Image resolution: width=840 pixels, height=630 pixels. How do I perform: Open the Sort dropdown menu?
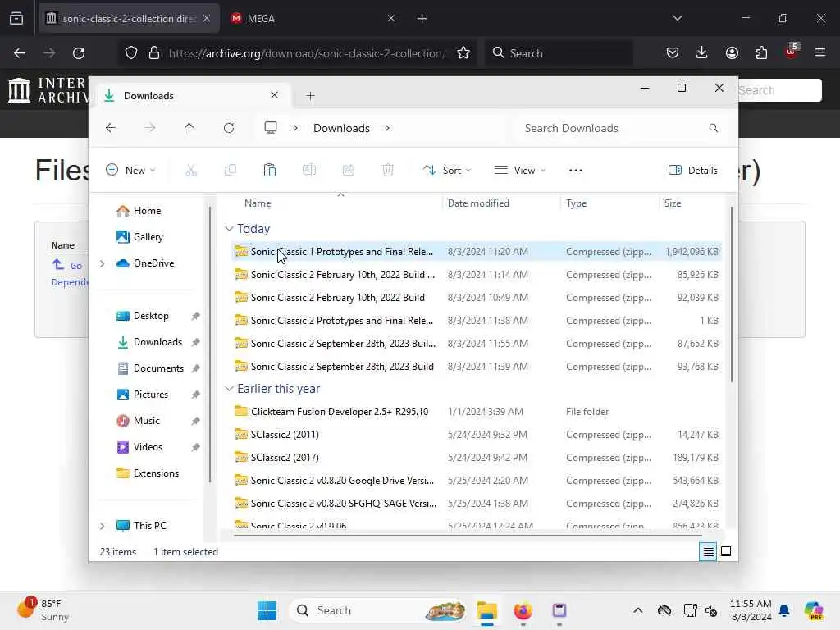pos(447,171)
